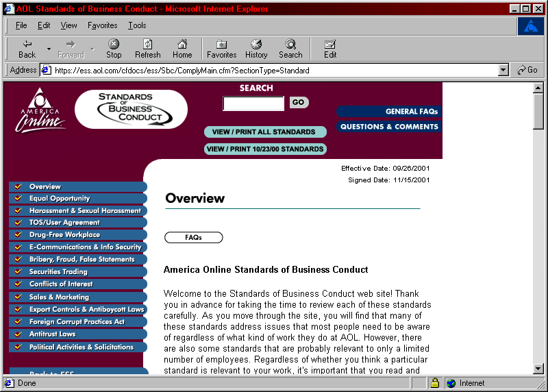Viewport: 548px width, 392px height.
Task: Click the Search toolbar button
Action: pos(290,49)
